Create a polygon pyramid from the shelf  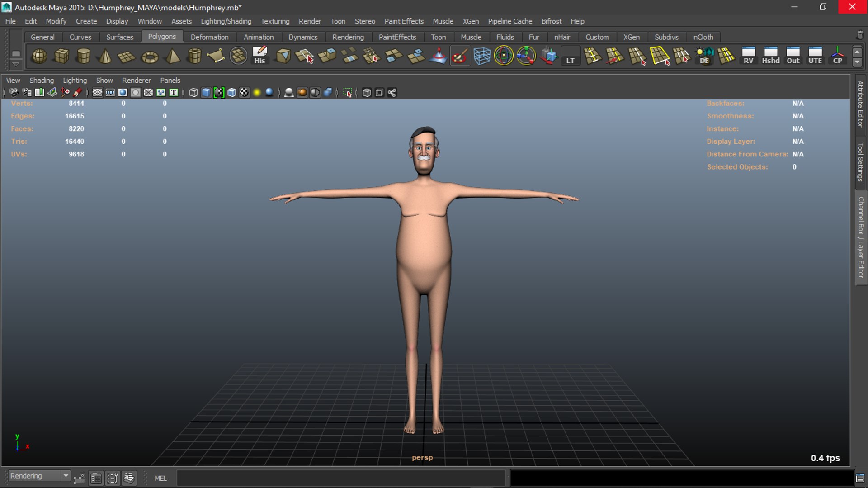(x=172, y=56)
